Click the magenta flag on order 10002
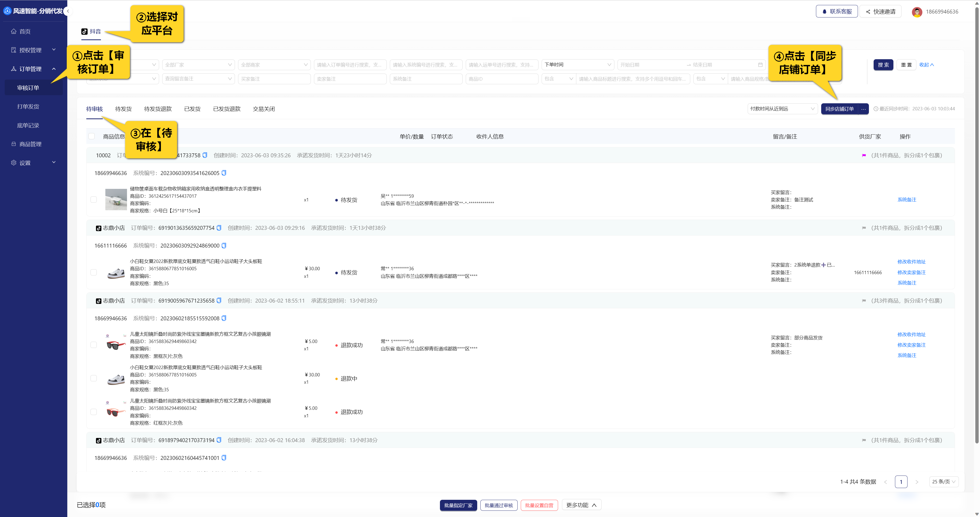 [864, 155]
